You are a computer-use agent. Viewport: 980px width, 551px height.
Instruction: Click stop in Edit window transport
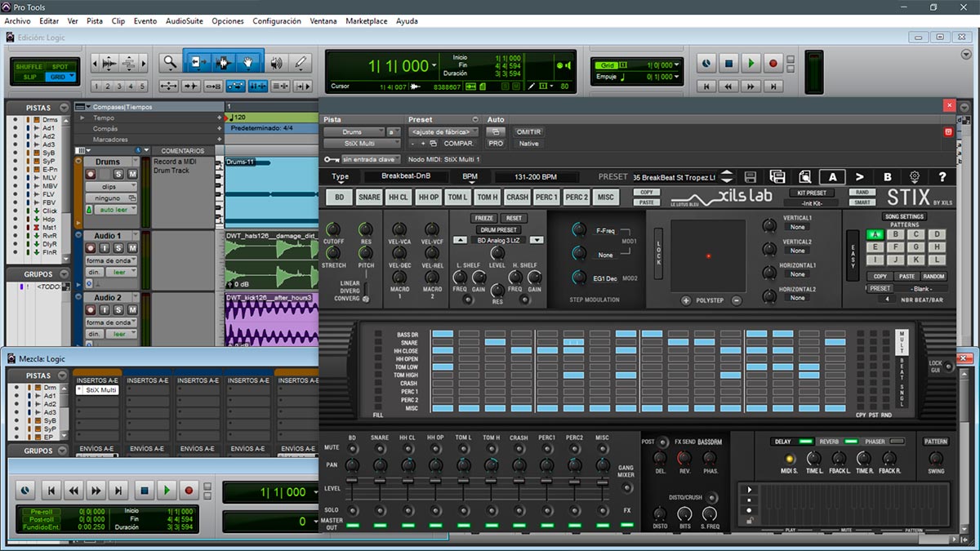click(x=728, y=63)
